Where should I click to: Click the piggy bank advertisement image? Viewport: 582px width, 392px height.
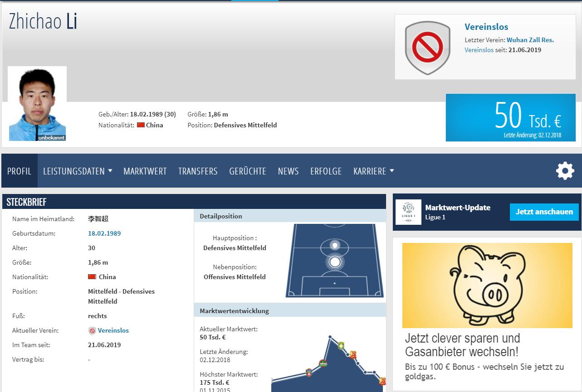487,286
